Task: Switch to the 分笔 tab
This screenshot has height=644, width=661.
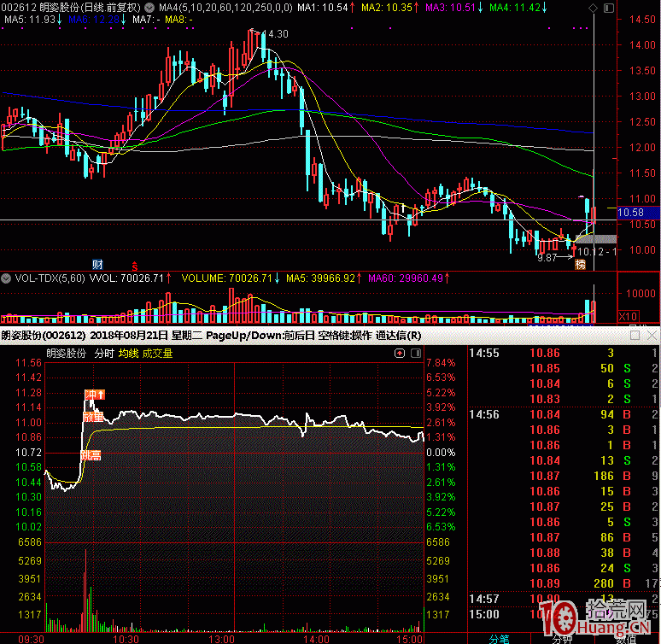Action: point(499,637)
